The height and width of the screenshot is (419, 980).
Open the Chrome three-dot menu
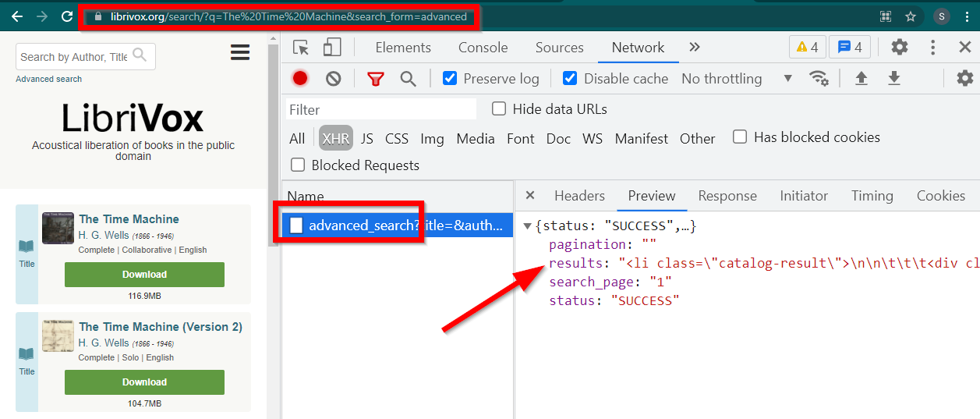[x=965, y=16]
